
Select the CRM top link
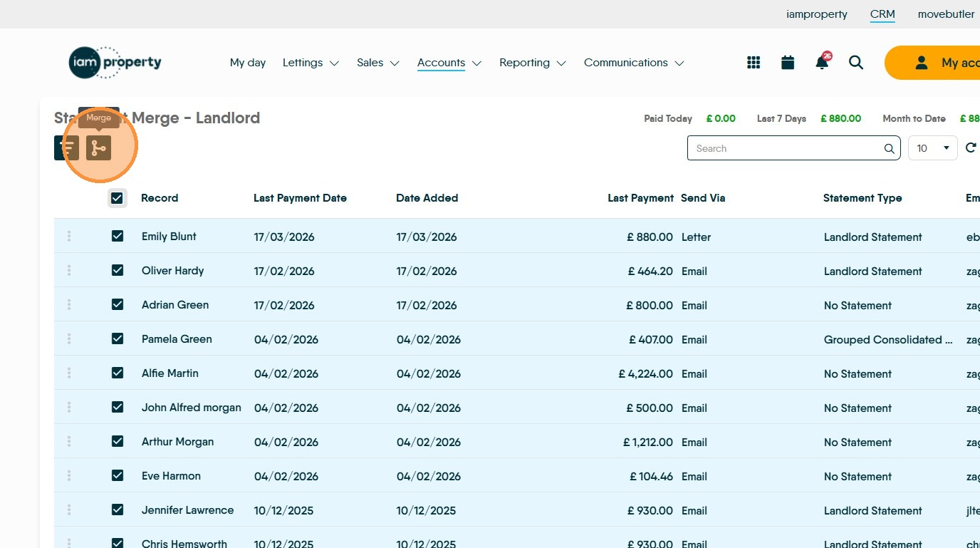[882, 14]
